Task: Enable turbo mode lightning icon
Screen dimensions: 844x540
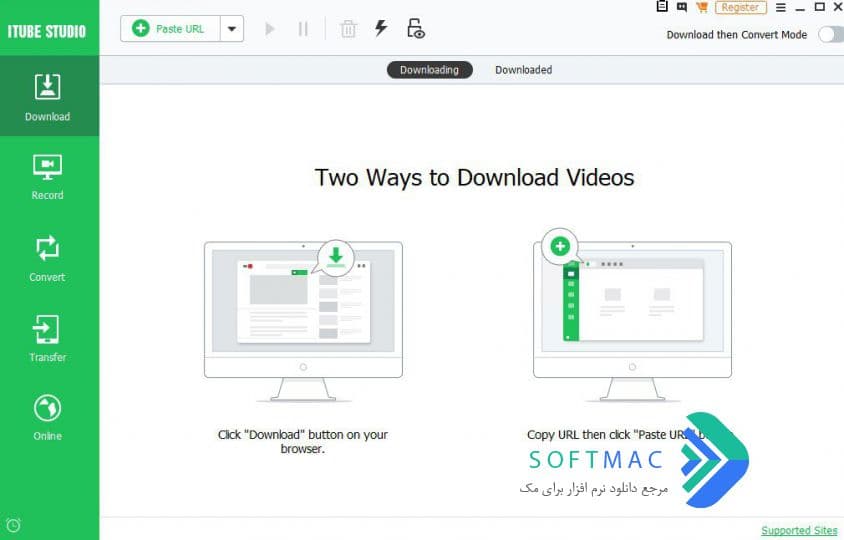Action: 381,28
